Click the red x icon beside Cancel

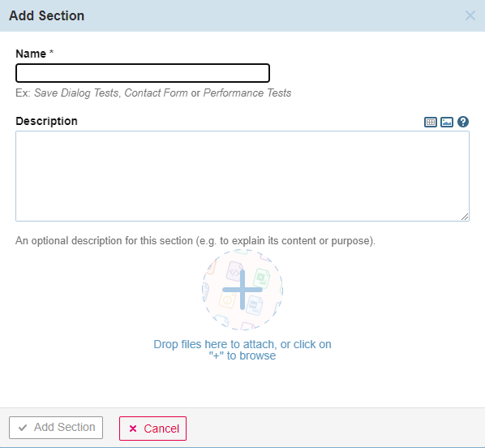click(133, 429)
